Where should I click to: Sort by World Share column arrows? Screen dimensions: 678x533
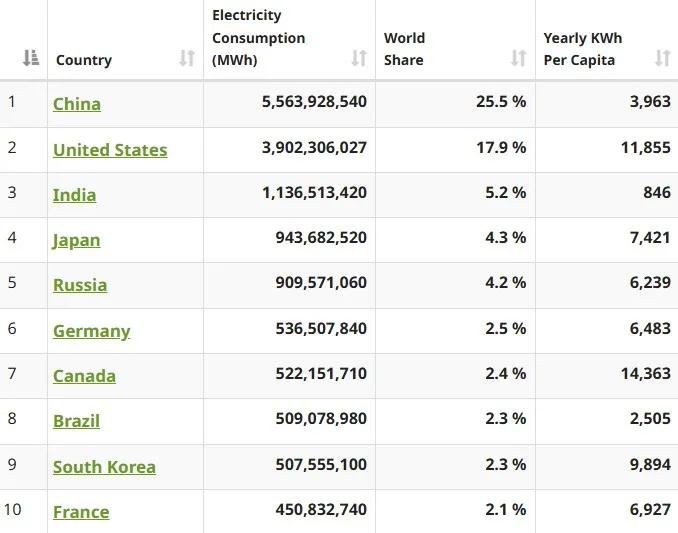point(518,58)
